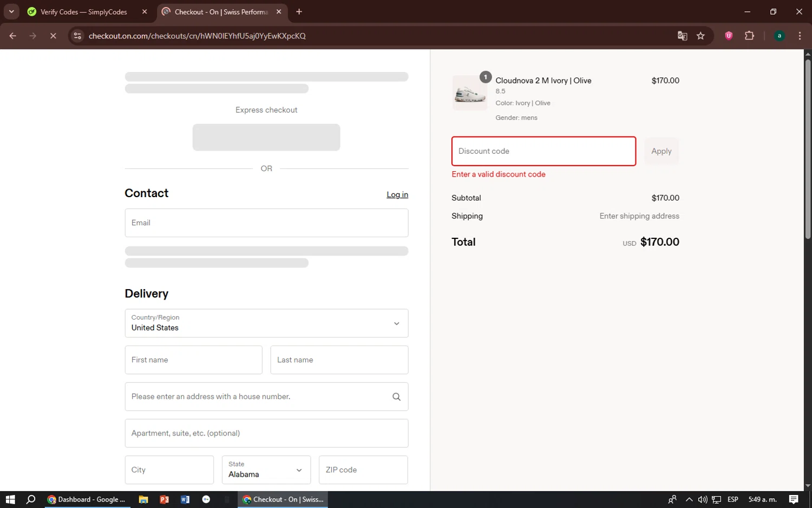The height and width of the screenshot is (508, 812).
Task: Bookmark this page with the star icon
Action: (x=700, y=36)
